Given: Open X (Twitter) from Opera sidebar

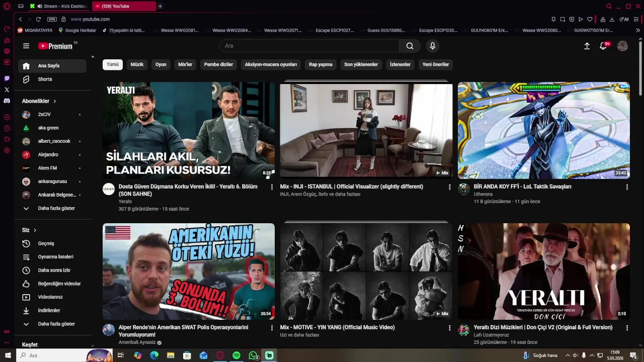Looking at the screenshot, I should (7, 89).
